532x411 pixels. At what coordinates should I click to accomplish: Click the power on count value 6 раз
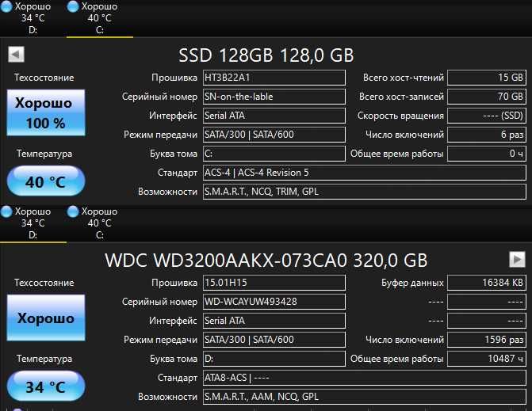click(487, 135)
